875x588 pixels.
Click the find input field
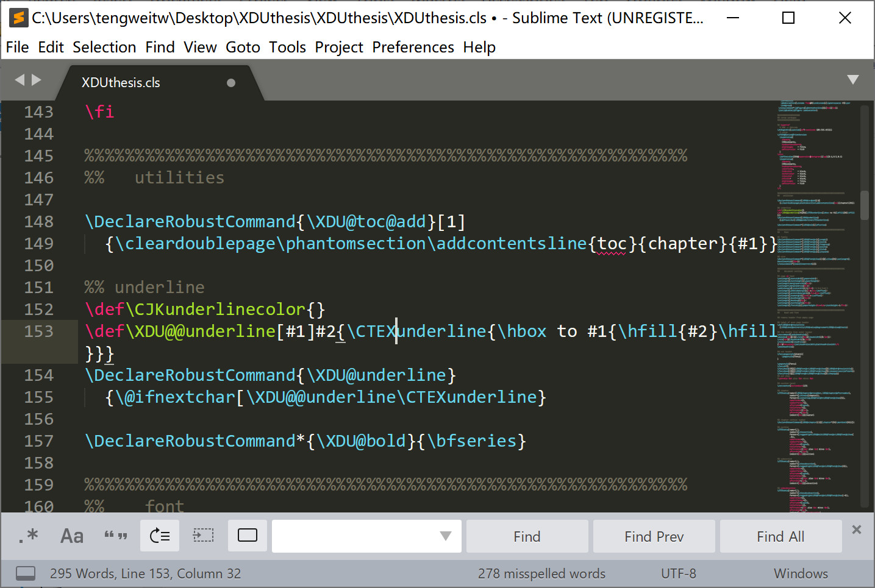[x=366, y=536]
